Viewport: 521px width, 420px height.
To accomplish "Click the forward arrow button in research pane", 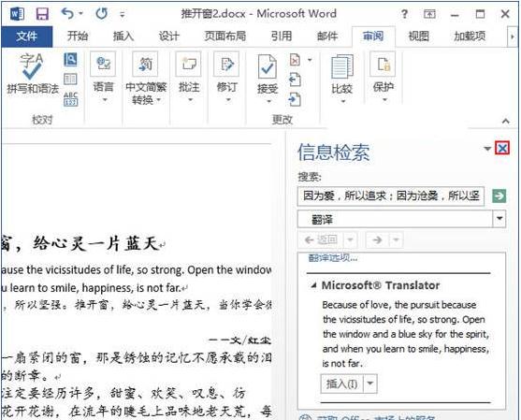I will [x=378, y=239].
